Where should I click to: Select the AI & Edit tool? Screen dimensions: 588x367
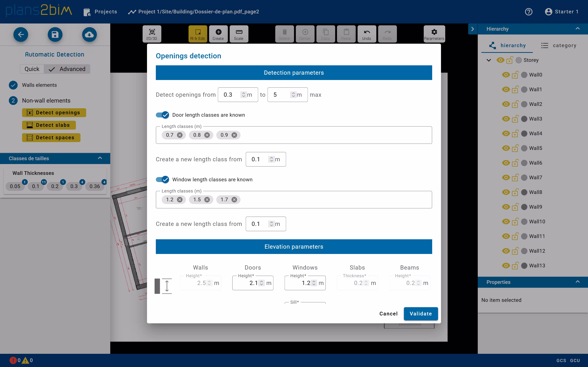(x=197, y=34)
